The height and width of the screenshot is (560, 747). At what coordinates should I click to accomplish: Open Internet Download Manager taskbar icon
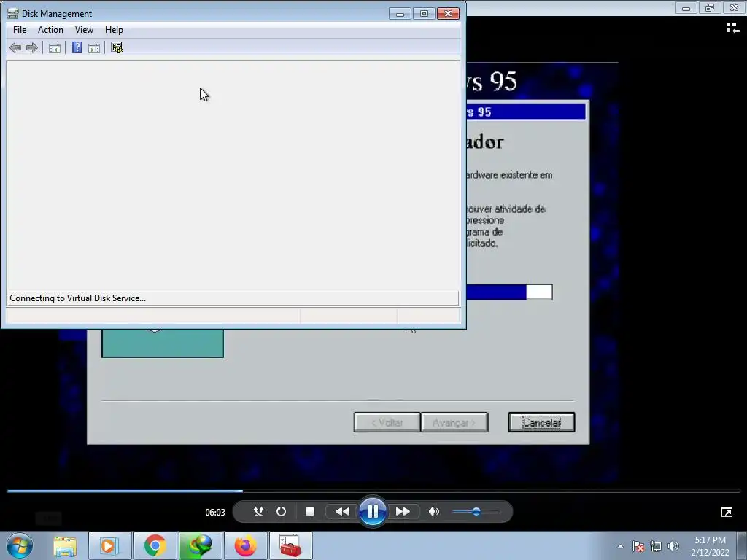click(x=200, y=545)
